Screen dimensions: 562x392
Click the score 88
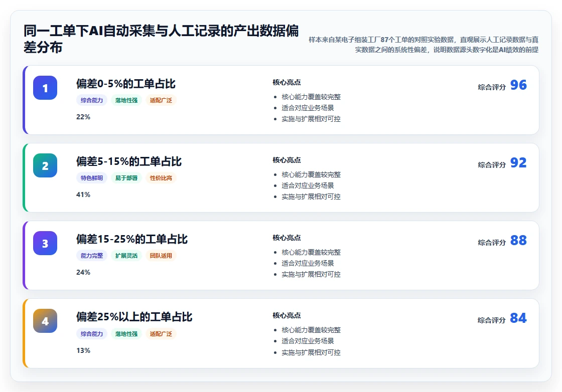click(x=518, y=240)
